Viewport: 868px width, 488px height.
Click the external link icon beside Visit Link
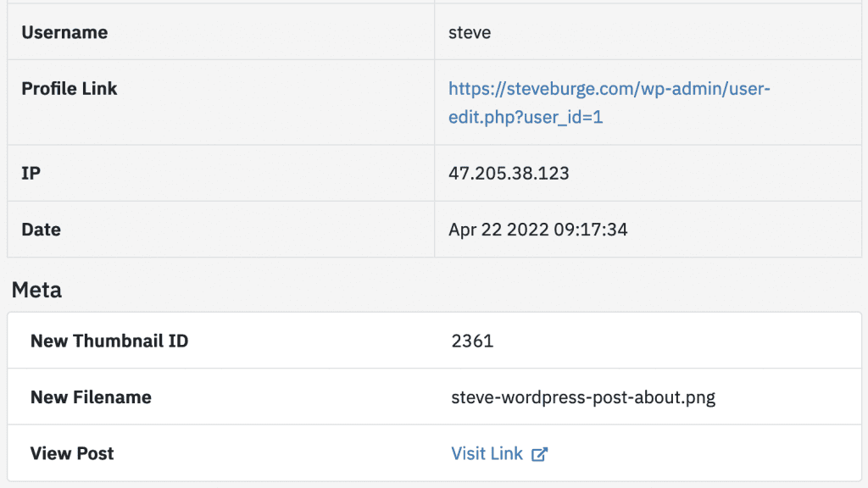539,454
